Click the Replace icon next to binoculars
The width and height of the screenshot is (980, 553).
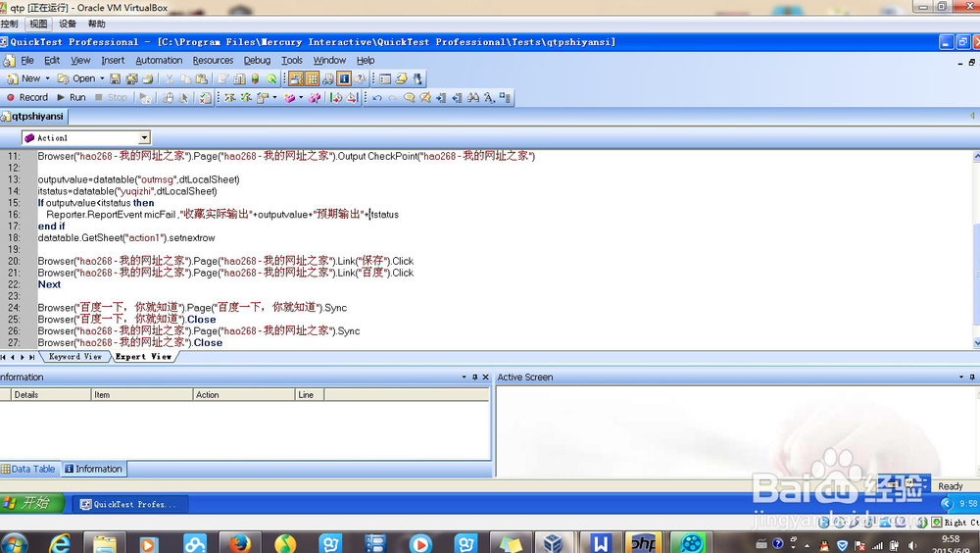tap(489, 98)
